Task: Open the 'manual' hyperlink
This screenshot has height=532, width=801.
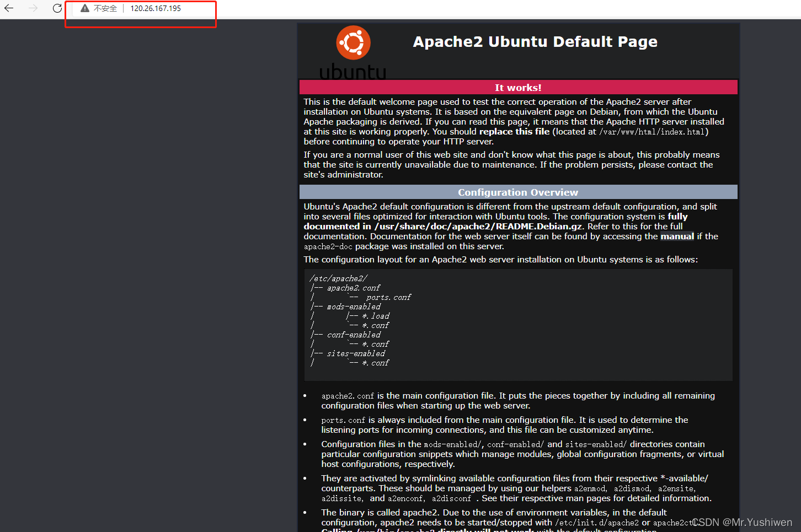Action: [677, 237]
